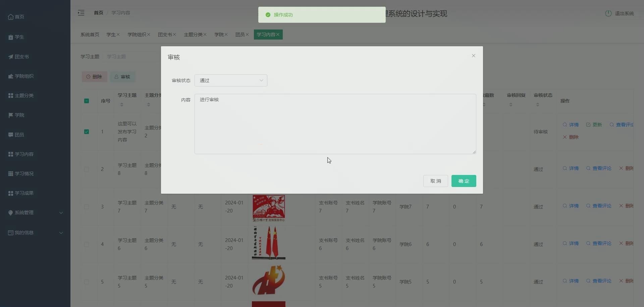Uncheck the row 1 checkbox
The height and width of the screenshot is (307, 644).
(x=87, y=132)
